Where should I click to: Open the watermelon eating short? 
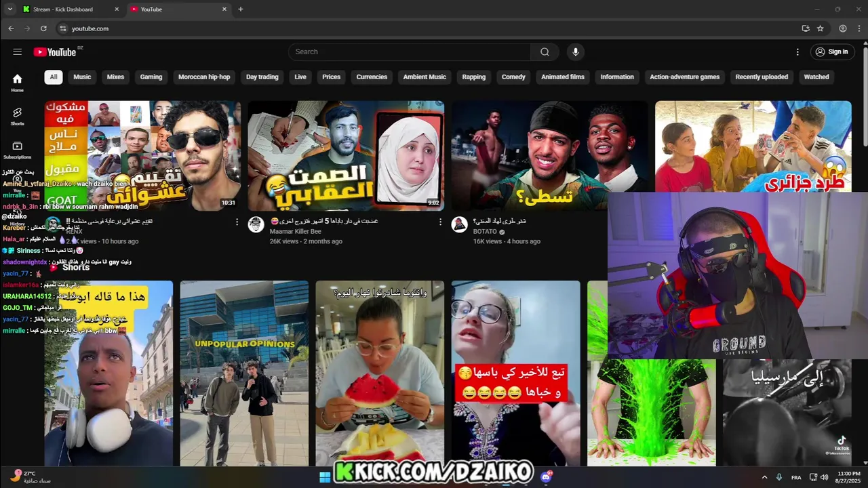380,373
